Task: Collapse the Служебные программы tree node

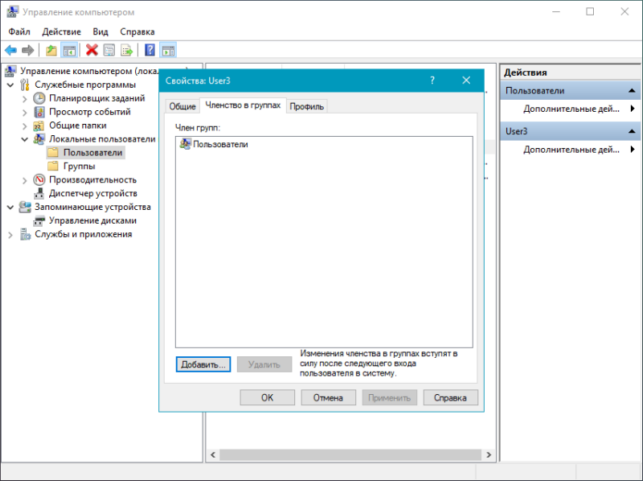Action: click(11, 85)
